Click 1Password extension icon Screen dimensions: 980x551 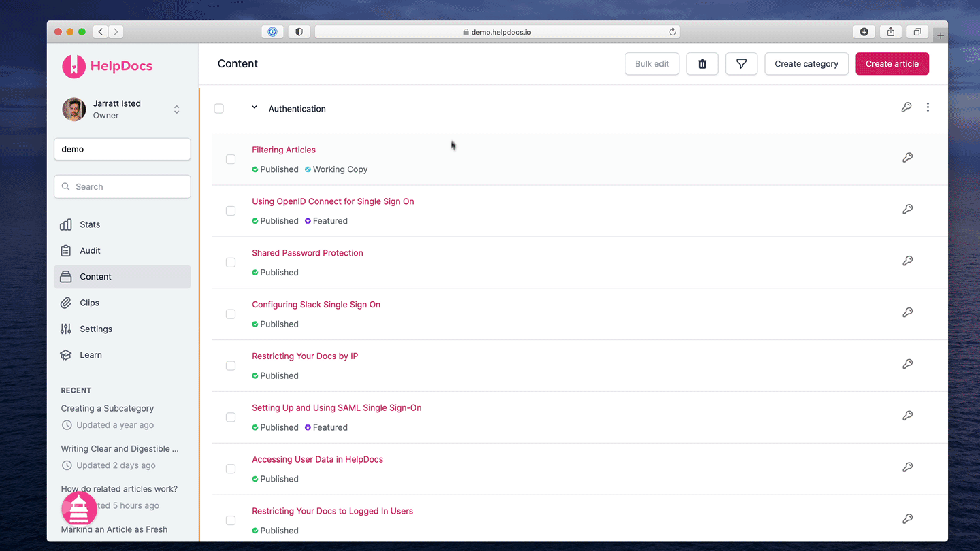pyautogui.click(x=272, y=32)
